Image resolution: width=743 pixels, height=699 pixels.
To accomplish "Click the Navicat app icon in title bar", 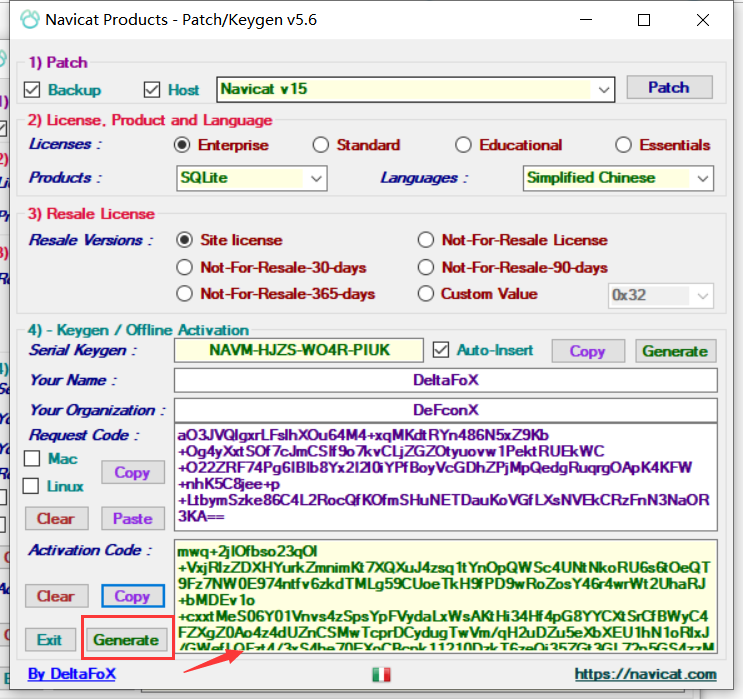I will (x=30, y=20).
